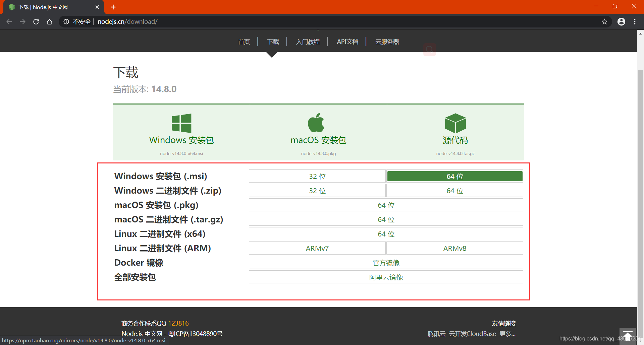The width and height of the screenshot is (644, 345).
Task: Open a new browser tab
Action: tap(113, 7)
